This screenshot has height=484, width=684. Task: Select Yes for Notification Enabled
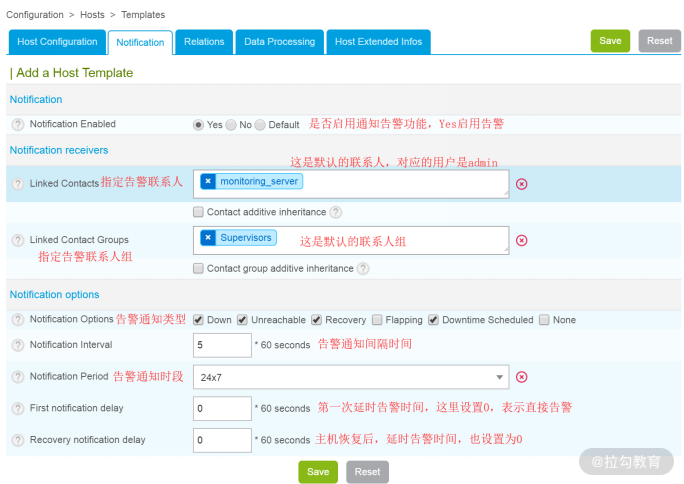pos(198,125)
